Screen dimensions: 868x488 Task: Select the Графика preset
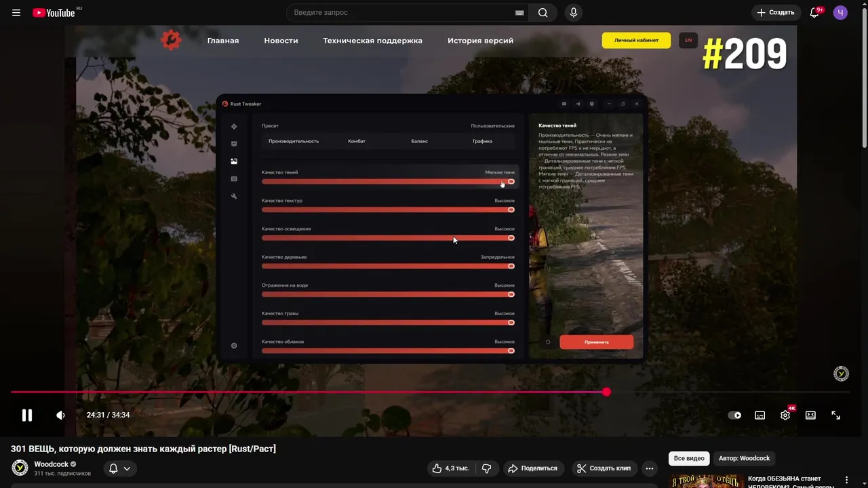pyautogui.click(x=482, y=141)
